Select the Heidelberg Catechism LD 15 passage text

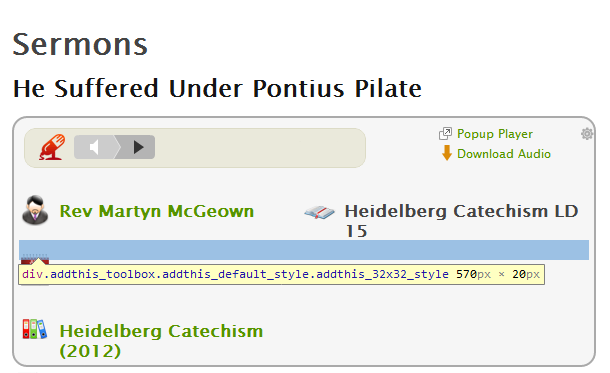click(461, 221)
